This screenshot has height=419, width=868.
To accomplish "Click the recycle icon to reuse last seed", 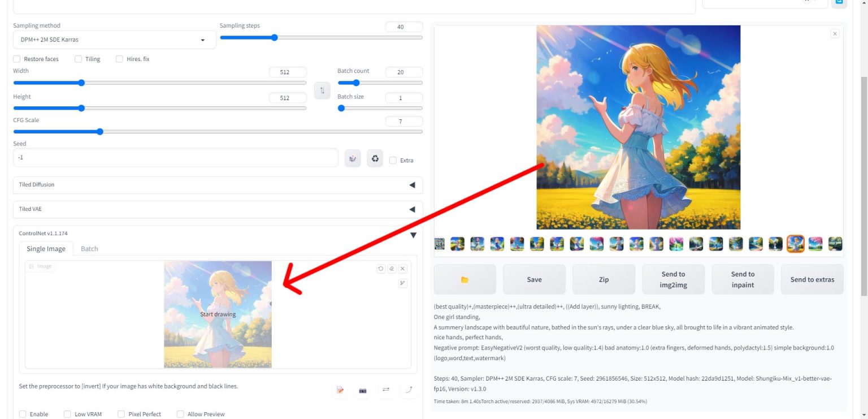I will [x=375, y=159].
